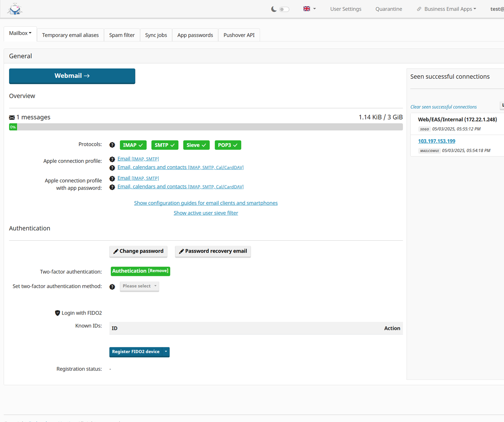The image size is (504, 422).
Task: Click the Password recovery email button
Action: [213, 251]
